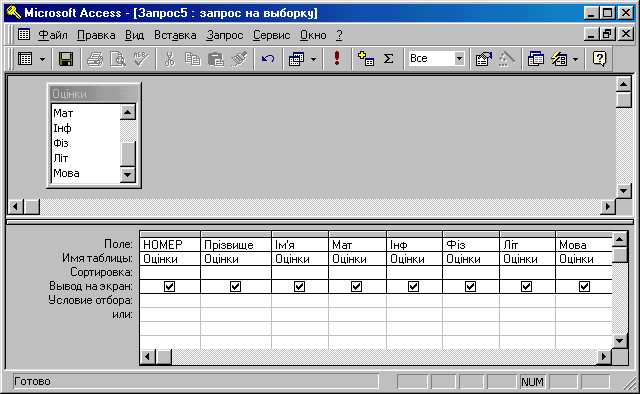Viewport: 640px width, 394px height.
Task: Click the Access key icon in title bar
Action: pyautogui.click(x=13, y=13)
